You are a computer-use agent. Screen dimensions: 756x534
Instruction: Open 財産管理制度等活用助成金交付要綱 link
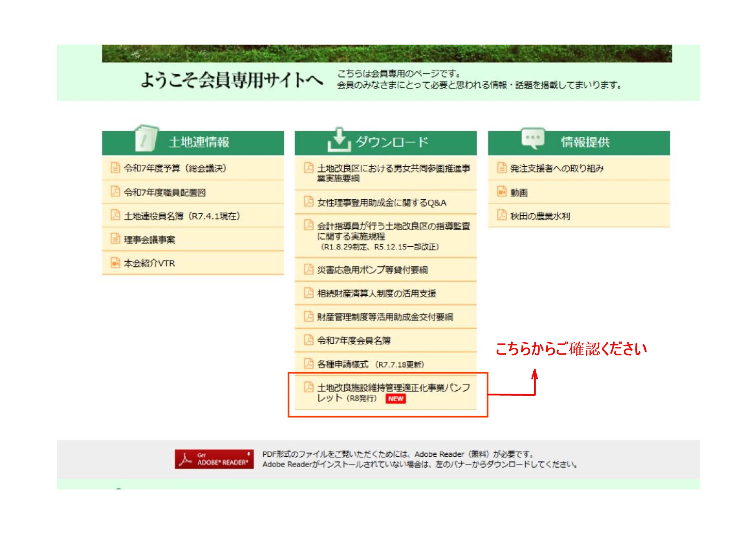click(x=385, y=317)
